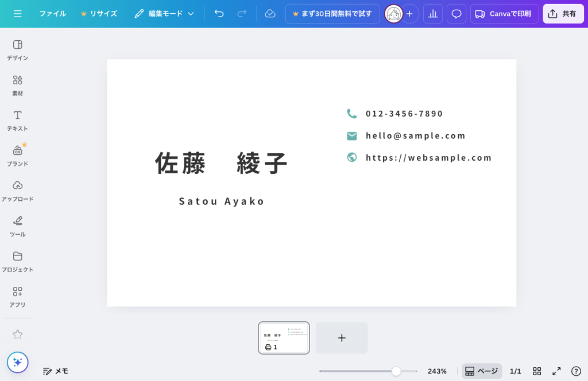Open the アップロード panel
Screen dimensions: 588x381
click(x=17, y=190)
